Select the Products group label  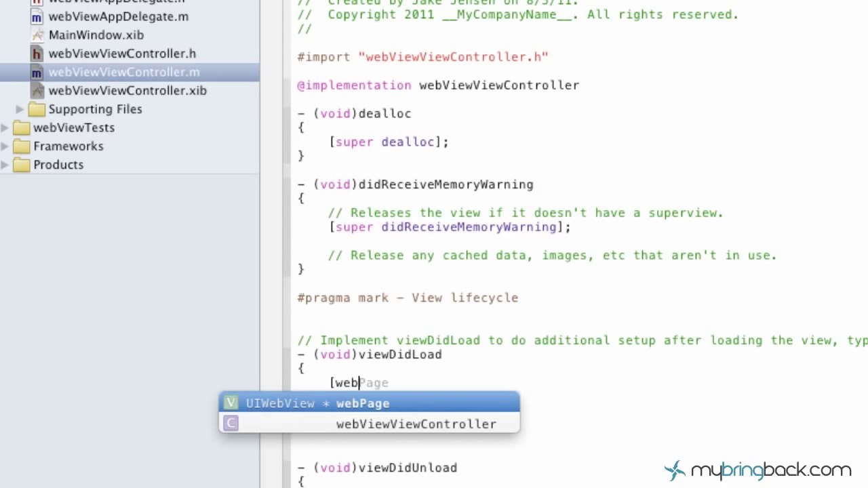(x=58, y=164)
